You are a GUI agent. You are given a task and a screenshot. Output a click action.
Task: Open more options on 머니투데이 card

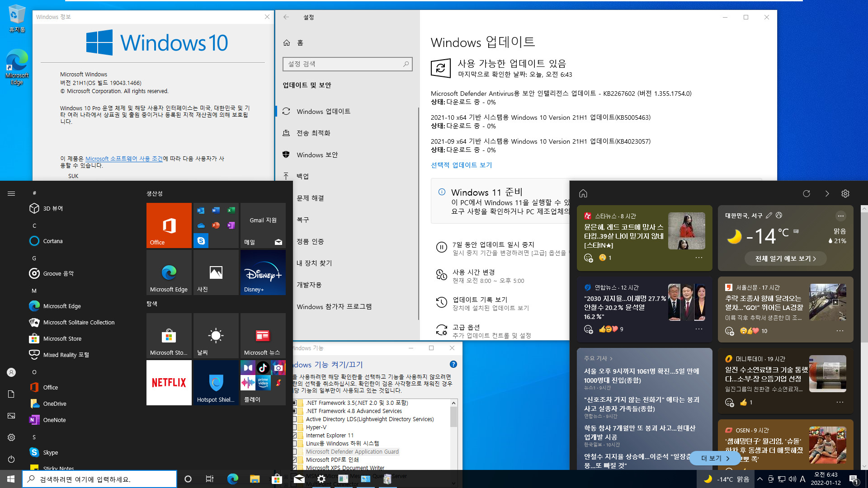840,402
